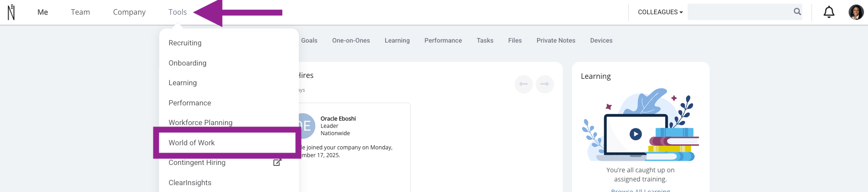Go to next new hire arrow
Screen dimensions: 868x192
tap(544, 84)
